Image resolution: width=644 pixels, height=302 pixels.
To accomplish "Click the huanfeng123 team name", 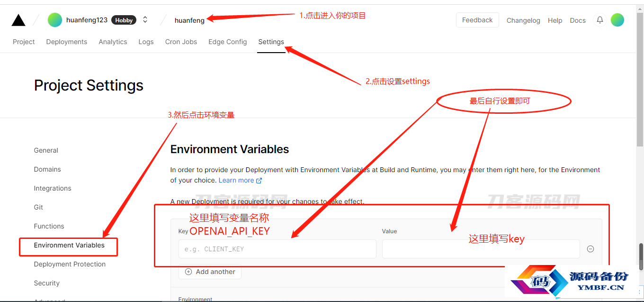I will (87, 20).
